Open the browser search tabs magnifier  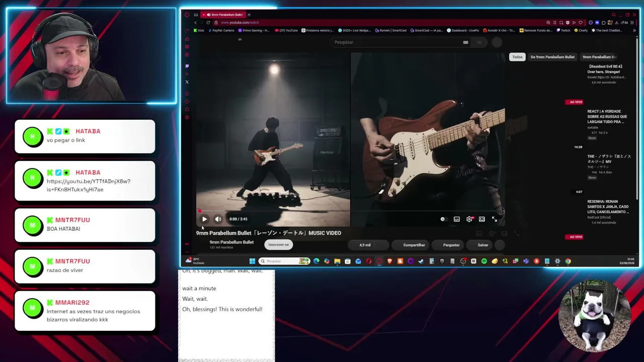(x=613, y=15)
